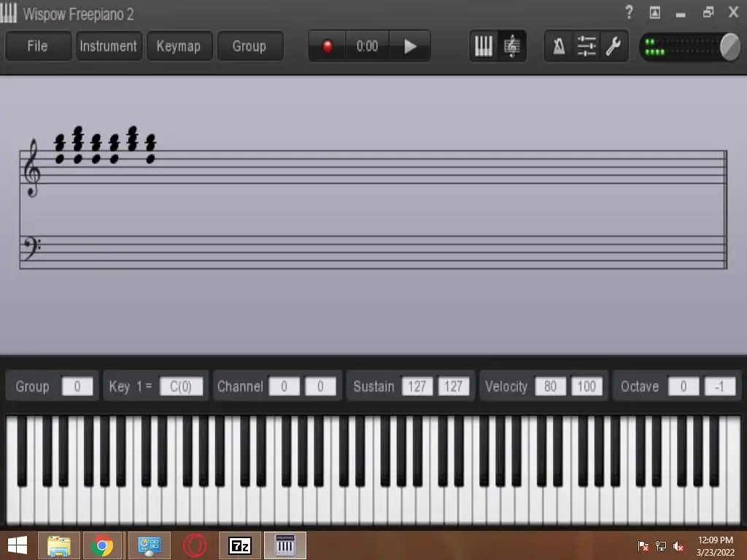Open the help question mark icon
Screen dimensions: 747x560
tap(630, 12)
